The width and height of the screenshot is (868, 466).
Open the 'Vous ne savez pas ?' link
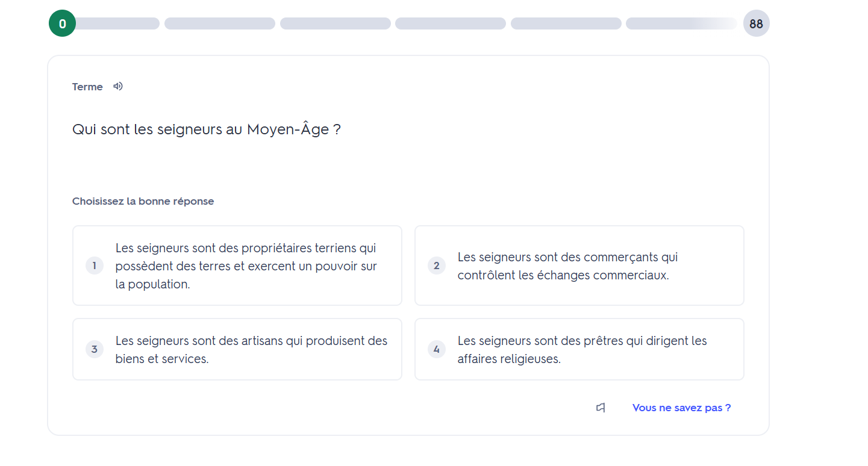point(681,408)
